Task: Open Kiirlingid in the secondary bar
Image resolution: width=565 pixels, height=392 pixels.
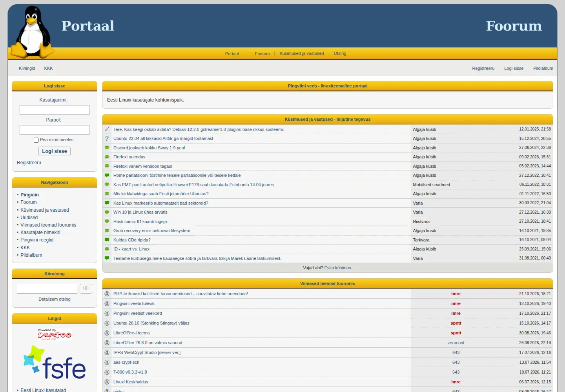Action: (27, 68)
